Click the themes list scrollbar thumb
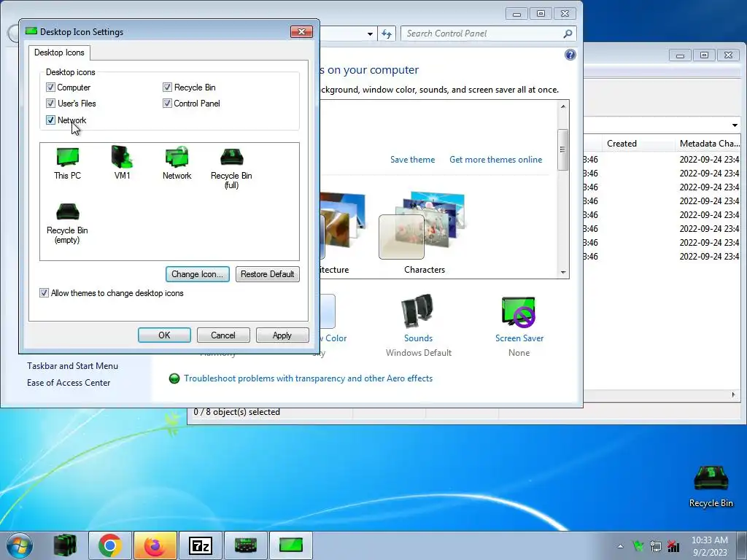This screenshot has width=747, height=560. (563, 149)
